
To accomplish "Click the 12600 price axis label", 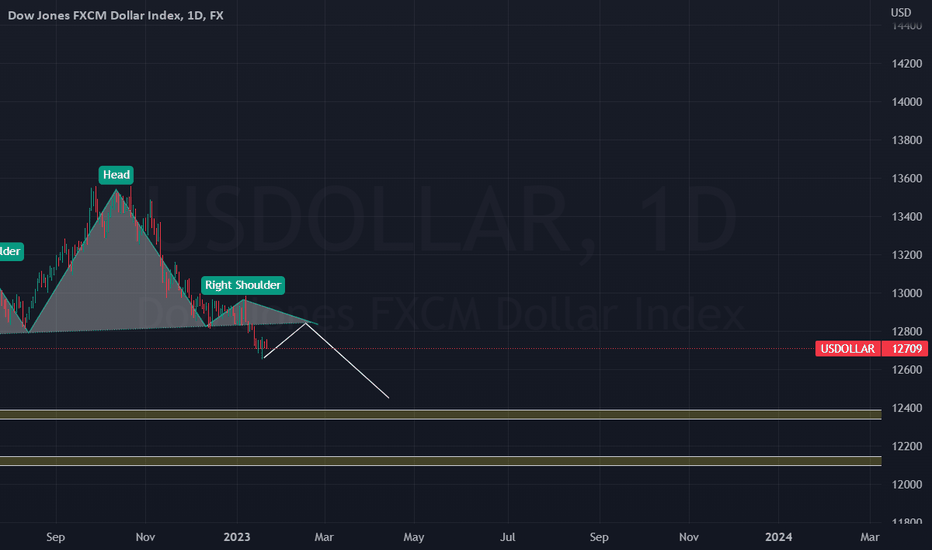I will coord(906,370).
